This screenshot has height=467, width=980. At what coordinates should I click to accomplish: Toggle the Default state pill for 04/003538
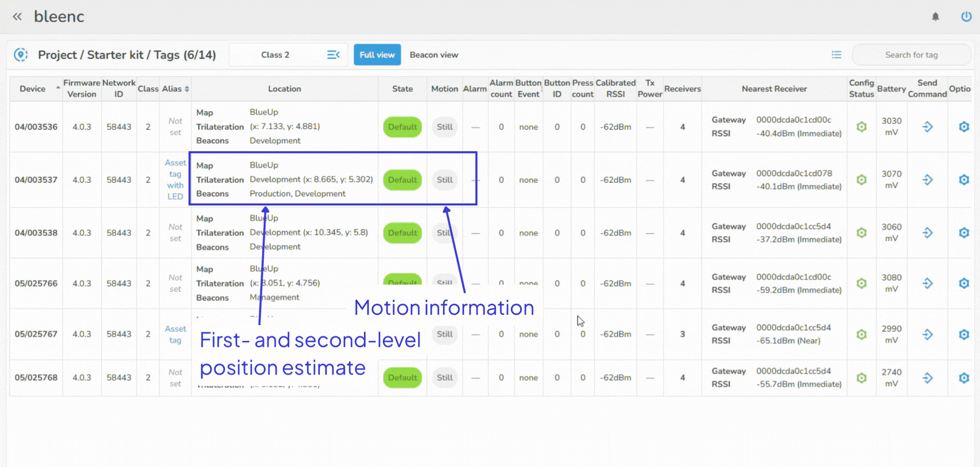402,233
